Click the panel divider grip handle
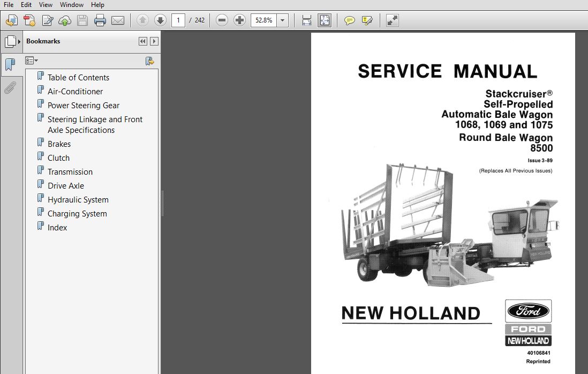This screenshot has height=374, width=588. 162,203
